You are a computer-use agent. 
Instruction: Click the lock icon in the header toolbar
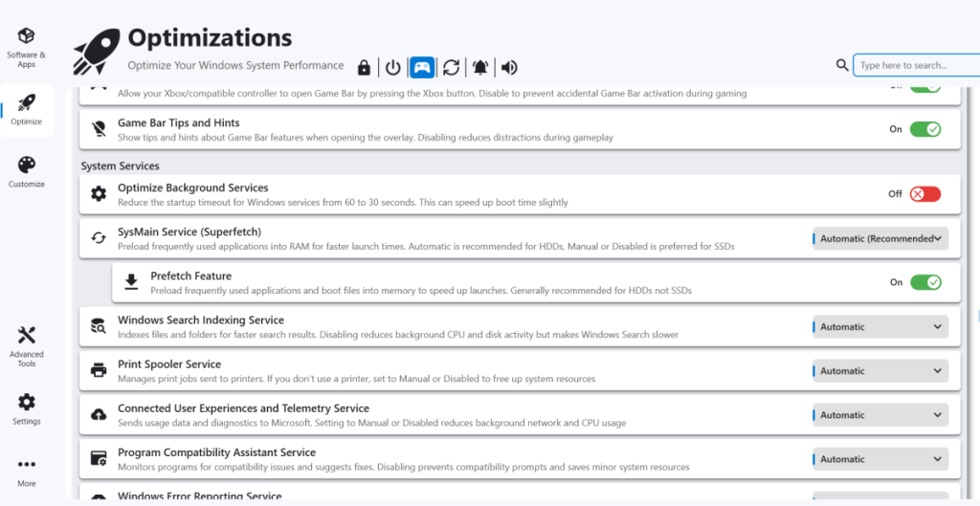click(364, 68)
